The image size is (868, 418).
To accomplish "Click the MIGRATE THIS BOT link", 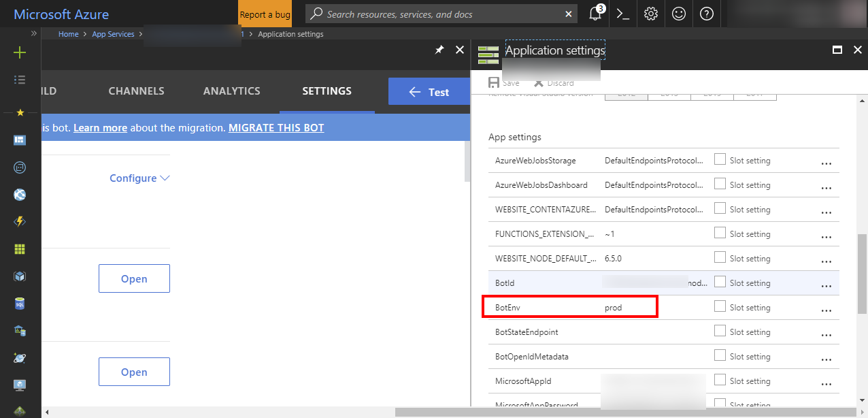I will pyautogui.click(x=276, y=127).
